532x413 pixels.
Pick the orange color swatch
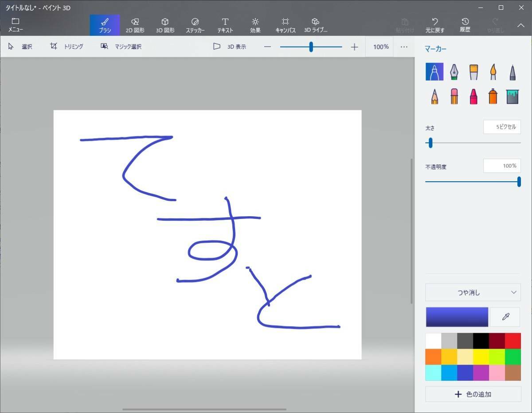[x=434, y=357]
